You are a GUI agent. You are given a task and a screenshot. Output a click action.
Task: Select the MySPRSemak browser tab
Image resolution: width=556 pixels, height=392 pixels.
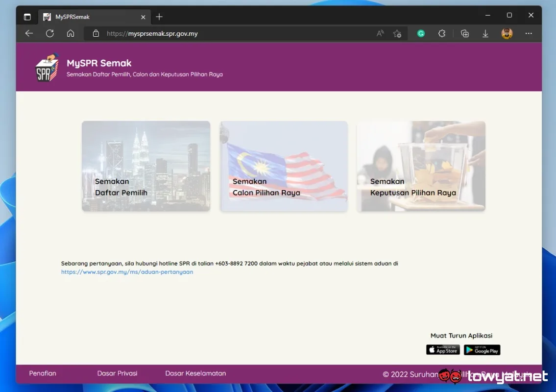tap(94, 17)
